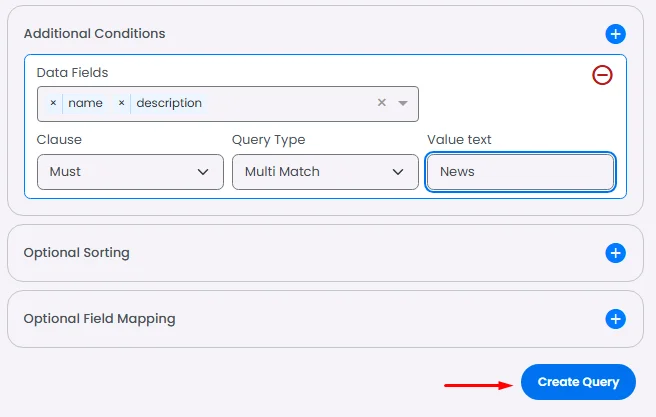Image resolution: width=656 pixels, height=417 pixels.
Task: Focus the Value text input containing News
Action: click(x=520, y=172)
